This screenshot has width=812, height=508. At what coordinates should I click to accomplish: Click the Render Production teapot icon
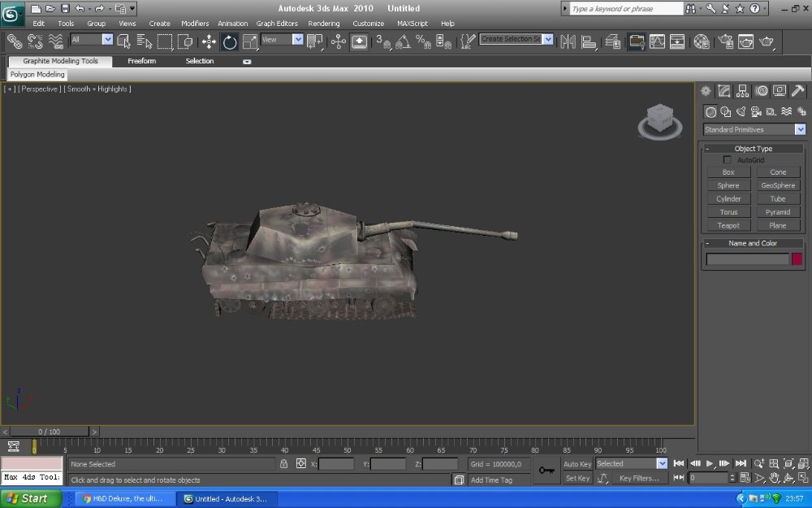pos(767,41)
